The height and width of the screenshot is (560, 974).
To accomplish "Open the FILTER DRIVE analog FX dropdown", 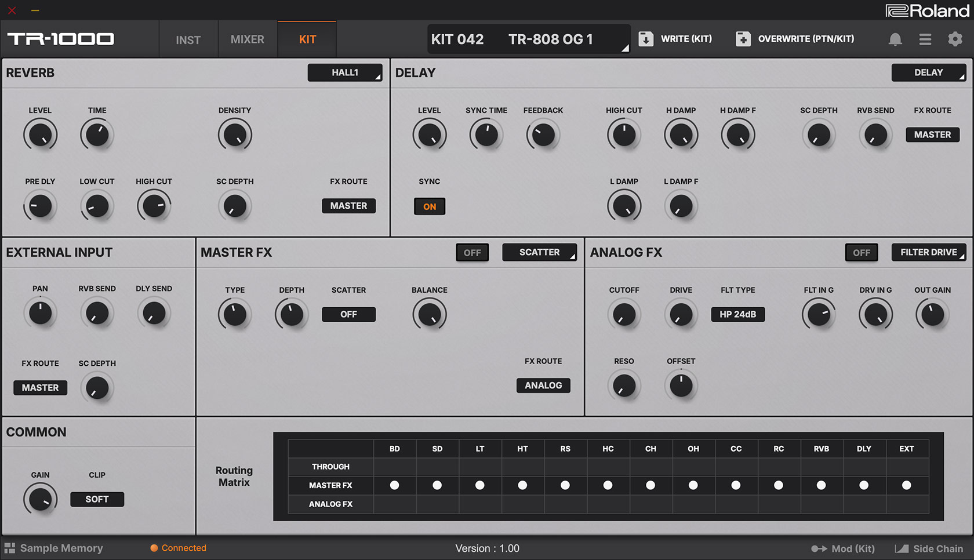I will [x=928, y=252].
